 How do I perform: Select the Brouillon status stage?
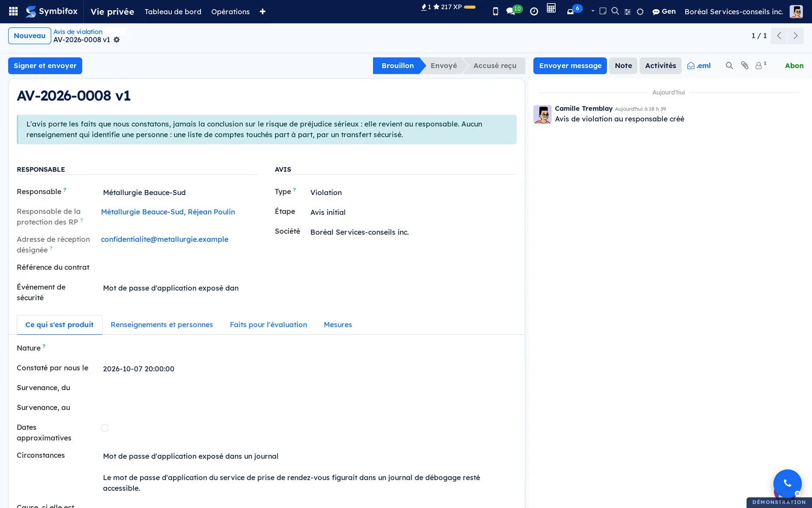tap(398, 66)
